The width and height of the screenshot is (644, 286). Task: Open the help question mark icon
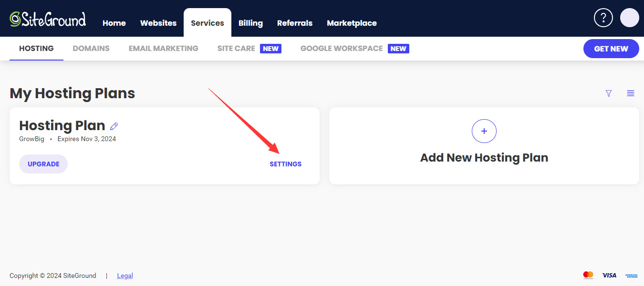tap(603, 18)
